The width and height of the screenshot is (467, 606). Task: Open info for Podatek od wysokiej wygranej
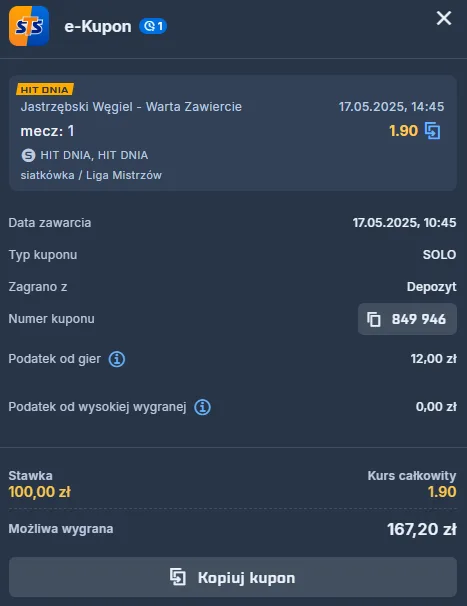point(202,407)
